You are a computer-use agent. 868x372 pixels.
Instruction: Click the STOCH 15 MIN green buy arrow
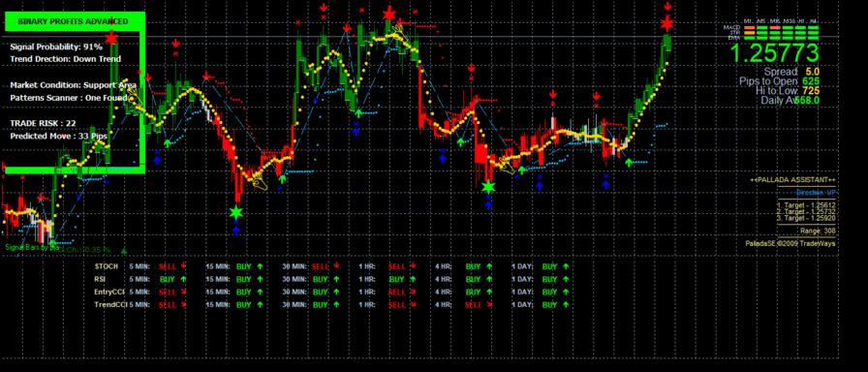(260, 266)
